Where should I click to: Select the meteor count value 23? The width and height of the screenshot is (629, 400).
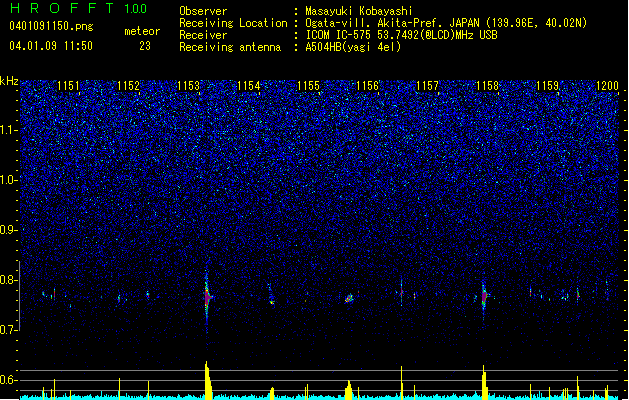point(145,46)
